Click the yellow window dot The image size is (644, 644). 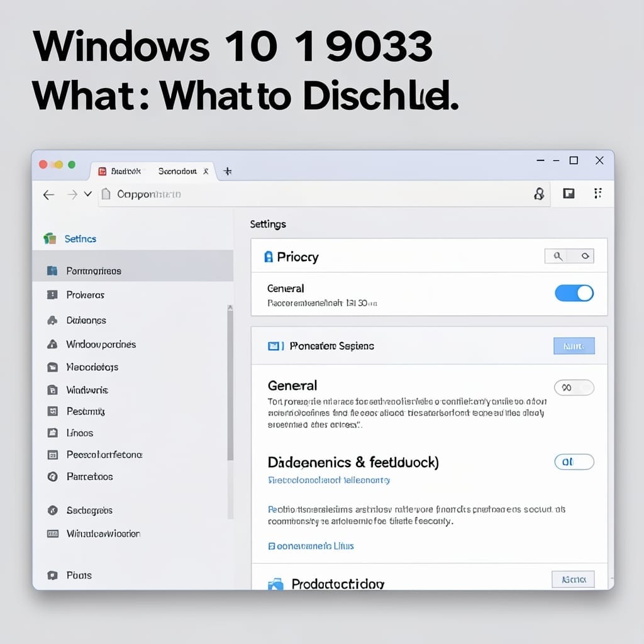pos(58,165)
